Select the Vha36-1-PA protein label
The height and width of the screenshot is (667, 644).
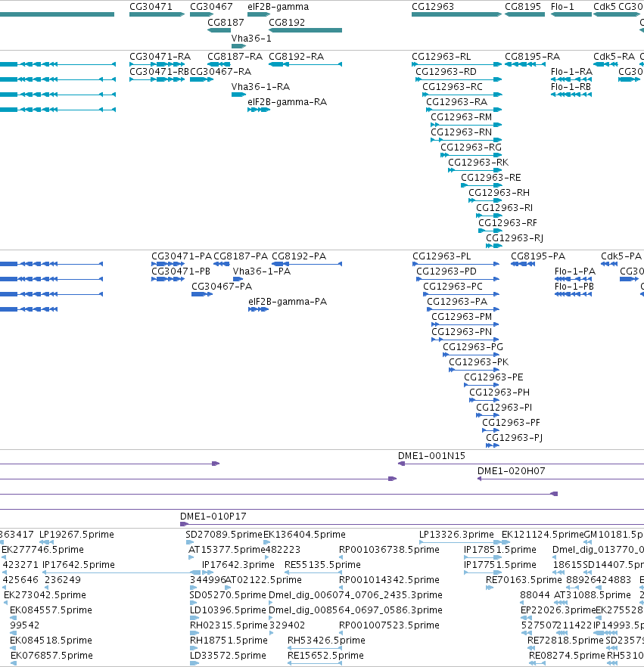pos(262,271)
